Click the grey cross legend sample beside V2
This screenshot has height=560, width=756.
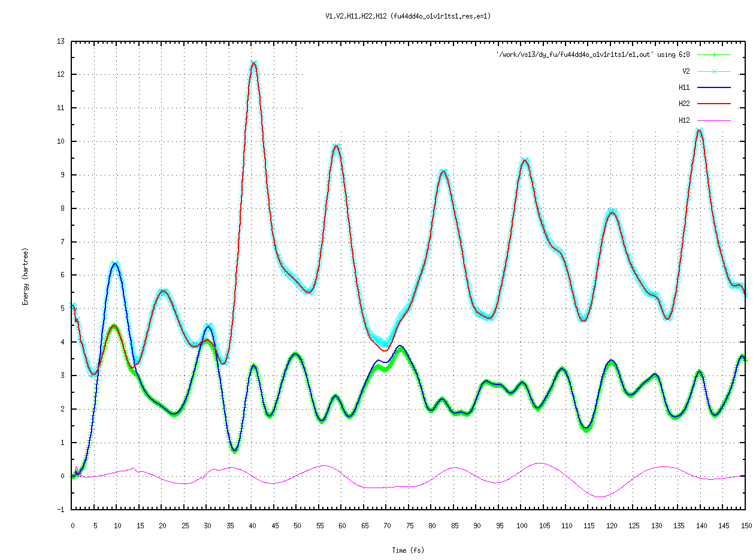[714, 71]
